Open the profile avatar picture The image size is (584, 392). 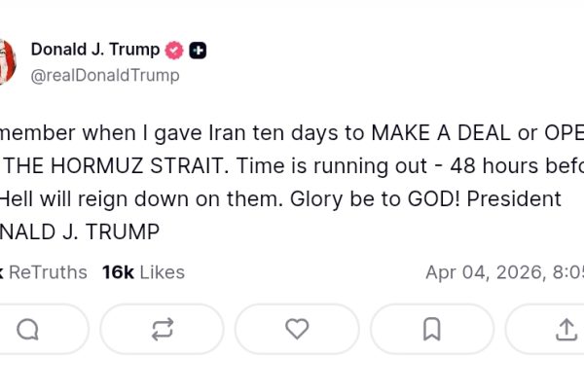pos(6,61)
